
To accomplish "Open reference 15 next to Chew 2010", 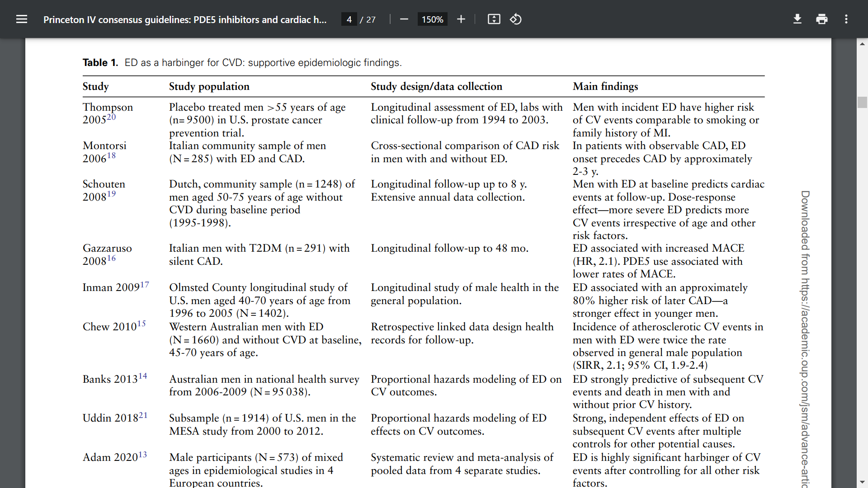I will click(142, 324).
